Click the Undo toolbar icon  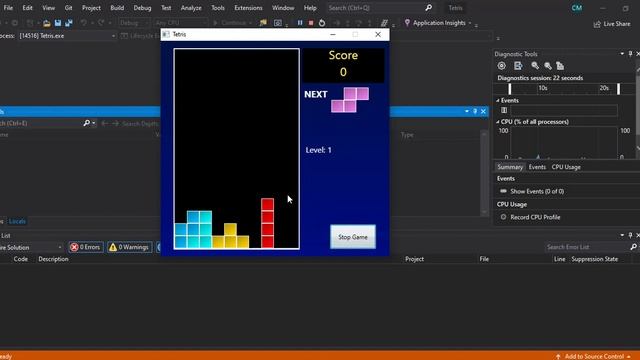(83, 23)
